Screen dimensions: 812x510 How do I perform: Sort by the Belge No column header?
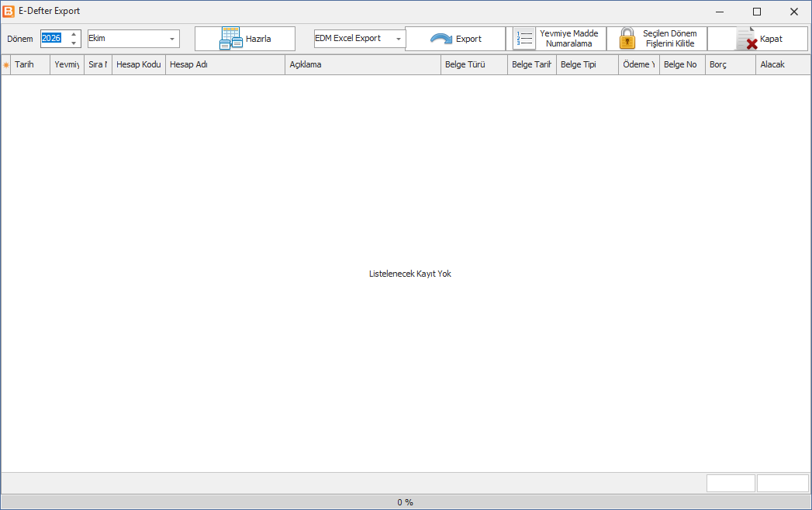(x=682, y=65)
